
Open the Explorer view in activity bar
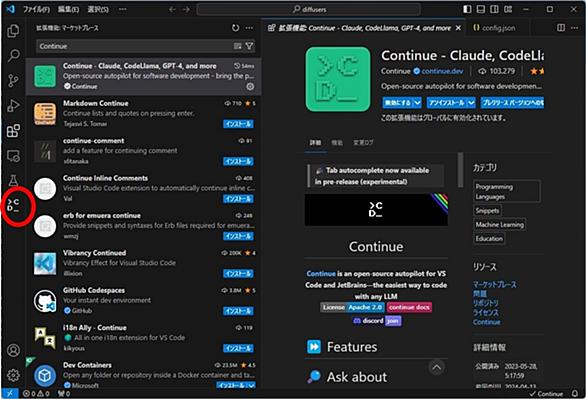[13, 31]
